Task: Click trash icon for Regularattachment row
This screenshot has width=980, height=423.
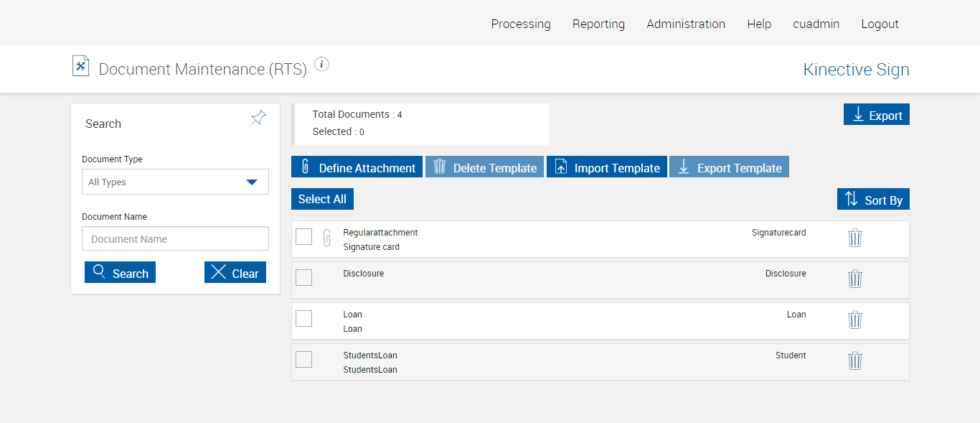Action: pyautogui.click(x=854, y=238)
